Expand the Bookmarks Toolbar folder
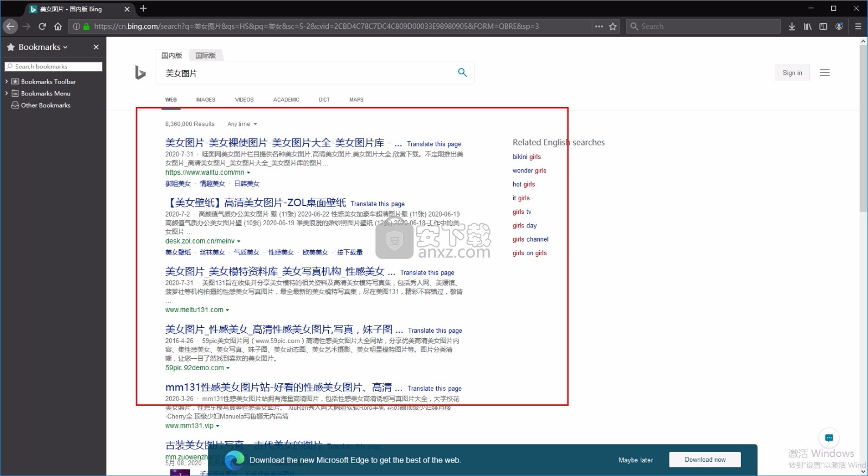 tap(7, 81)
